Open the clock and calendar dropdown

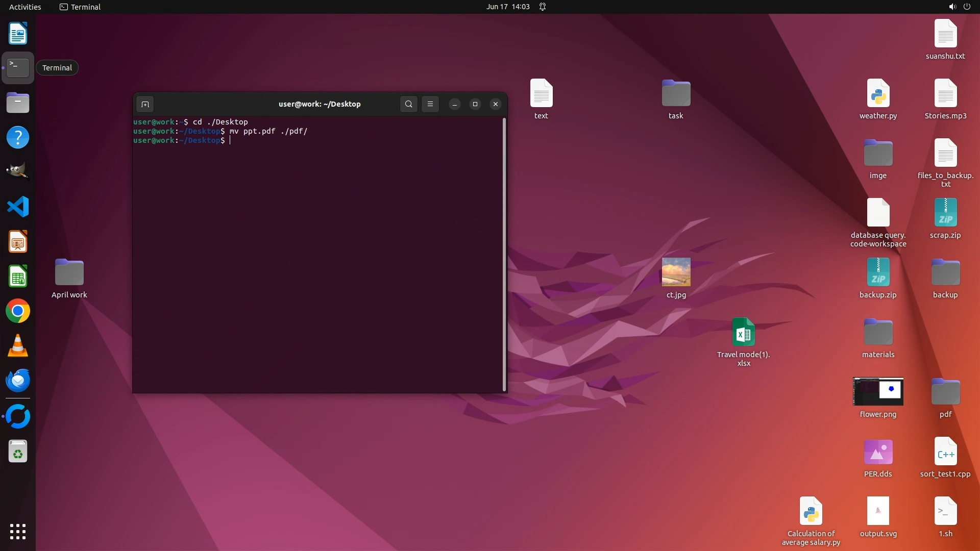point(508,7)
